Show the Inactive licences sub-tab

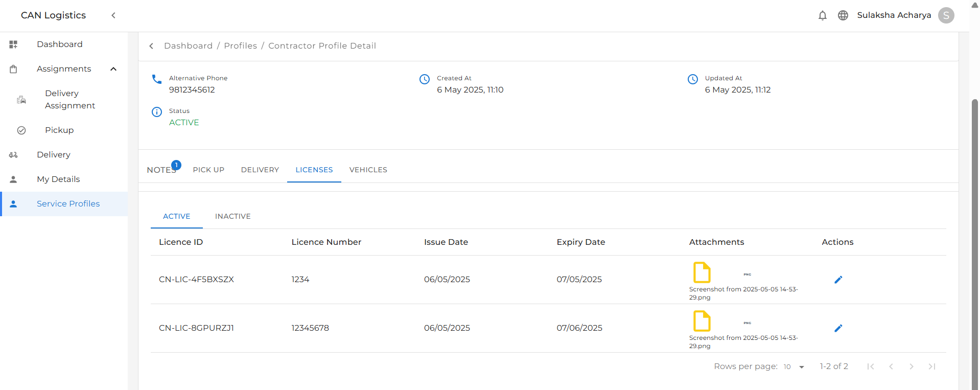click(x=233, y=216)
